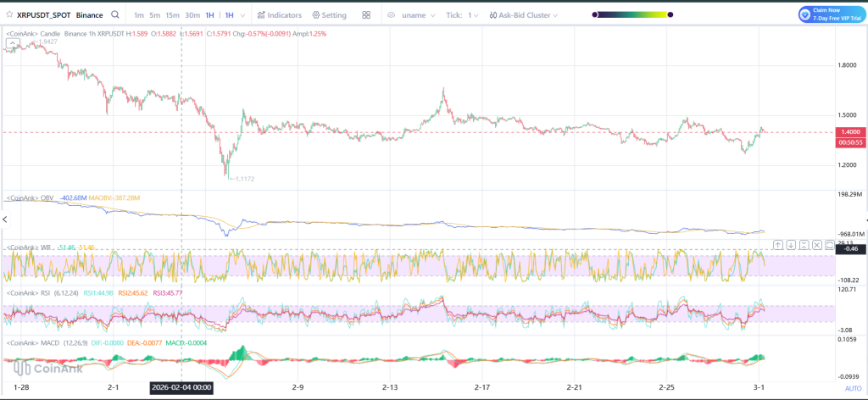This screenshot has height=400, width=868.
Task: Toggle AUTO price scale mode
Action: click(x=851, y=388)
